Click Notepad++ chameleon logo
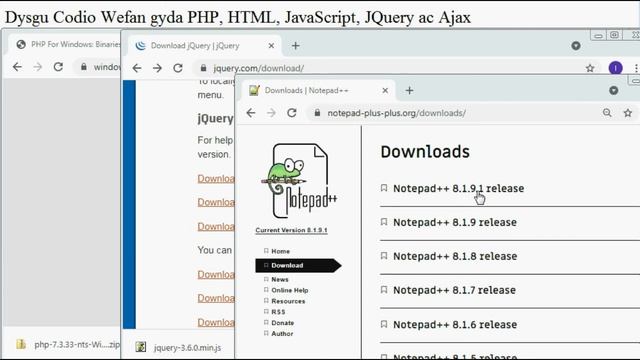 (x=300, y=181)
